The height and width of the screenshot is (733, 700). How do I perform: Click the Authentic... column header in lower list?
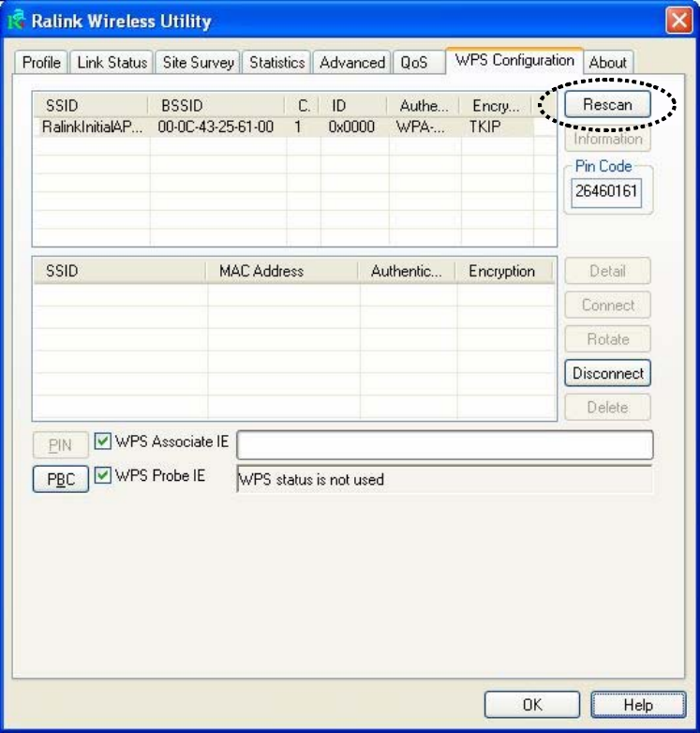point(407,271)
